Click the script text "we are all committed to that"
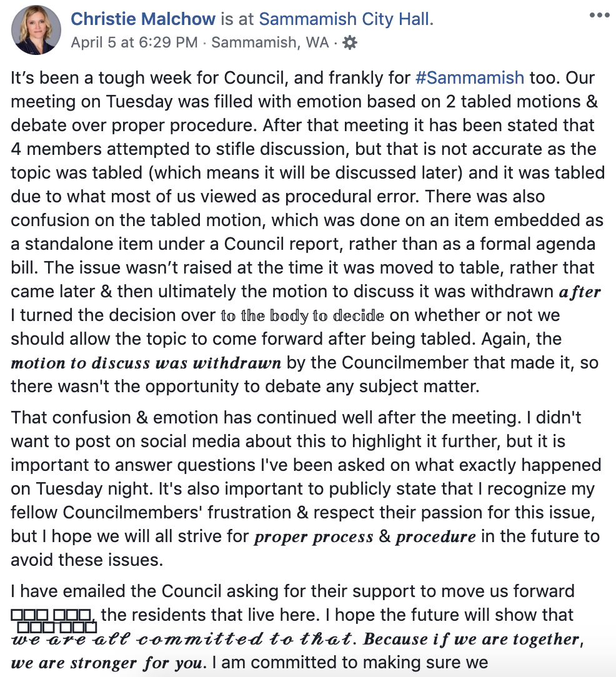This screenshot has width=616, height=677. click(x=181, y=640)
